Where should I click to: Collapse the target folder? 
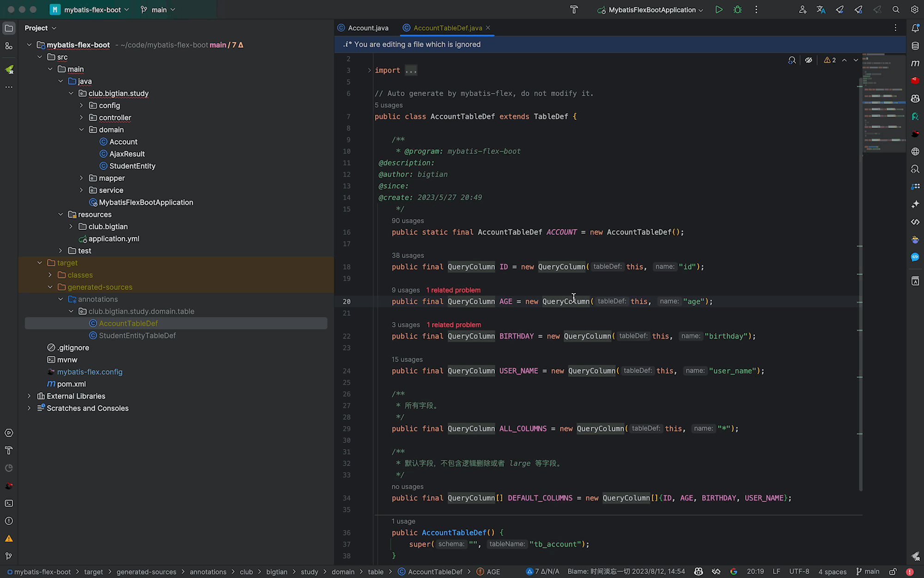point(40,263)
